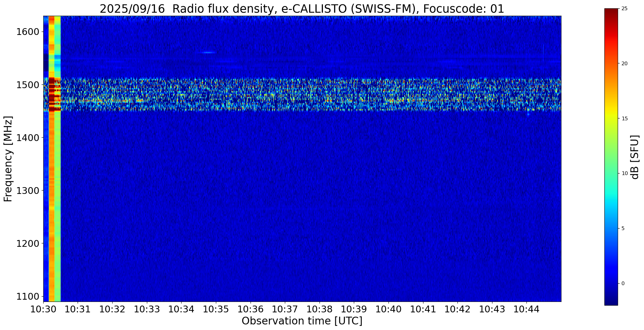This screenshot has width=644, height=330.
Task: Click the 10:40 time tick label
Action: [x=389, y=309]
